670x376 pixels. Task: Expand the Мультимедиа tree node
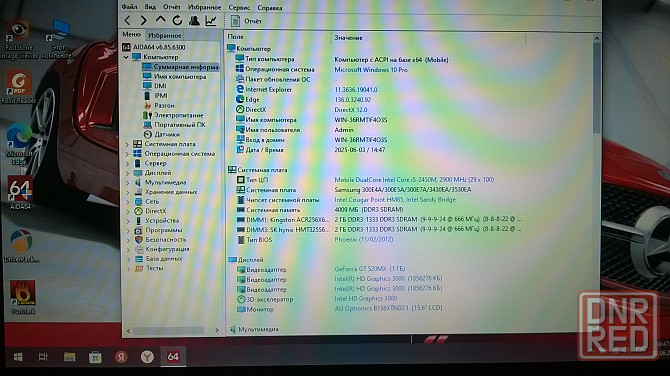pos(127,182)
